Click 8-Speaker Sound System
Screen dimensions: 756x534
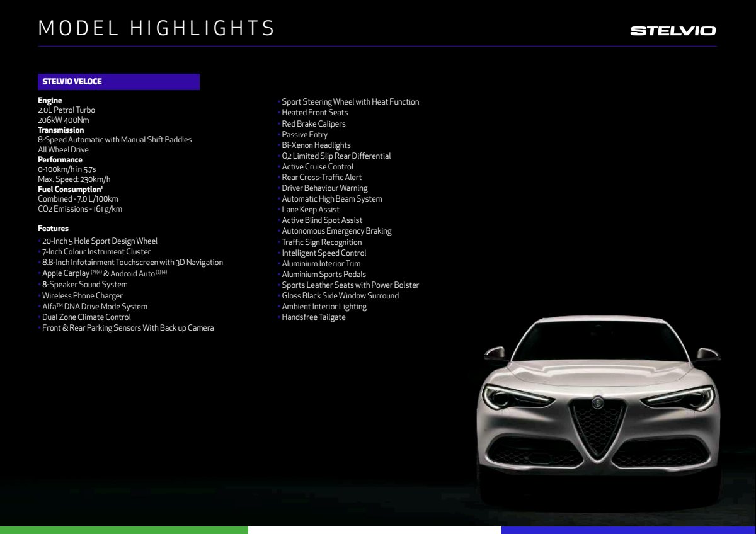point(84,285)
